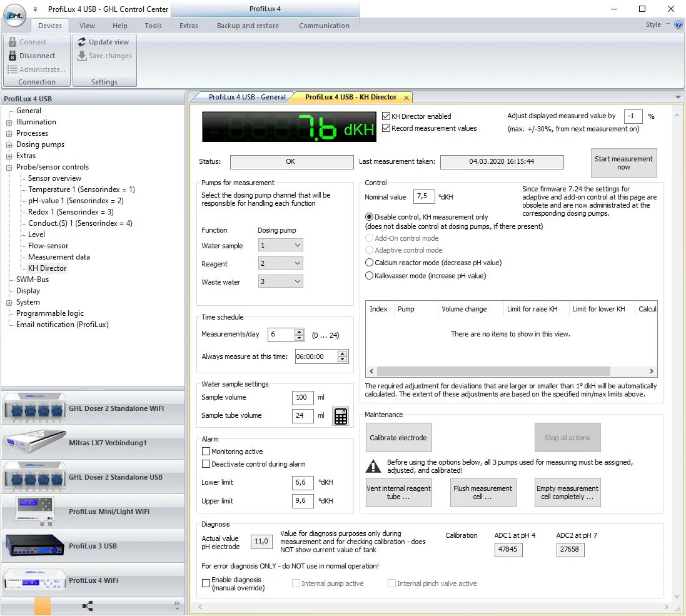Expand the Dosing pumps tree node
Image resolution: width=686 pixels, height=616 pixels.
click(x=9, y=145)
